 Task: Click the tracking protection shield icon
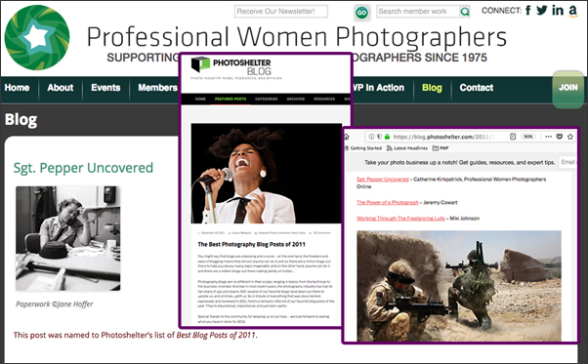coord(379,137)
